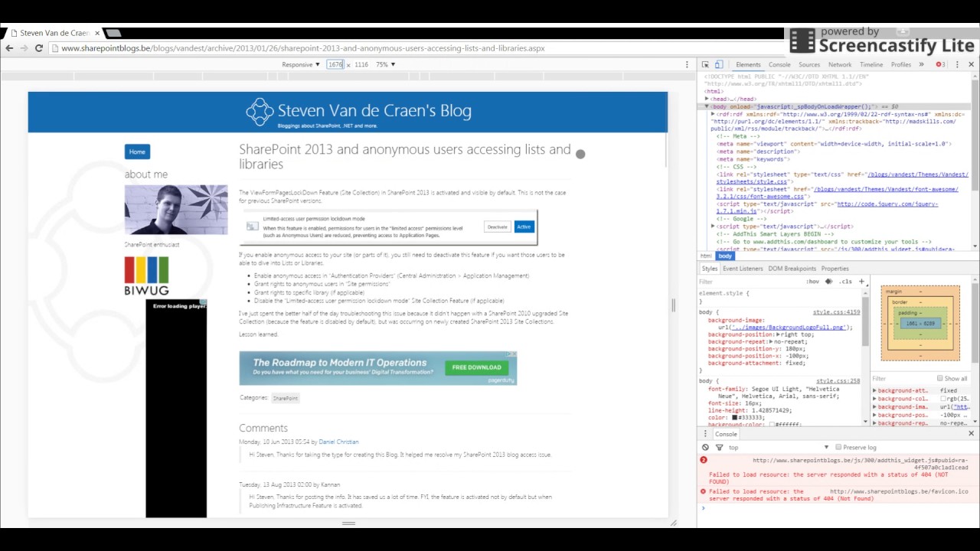980x551 pixels.
Task: Expand computed background-attachment property
Action: (x=875, y=390)
